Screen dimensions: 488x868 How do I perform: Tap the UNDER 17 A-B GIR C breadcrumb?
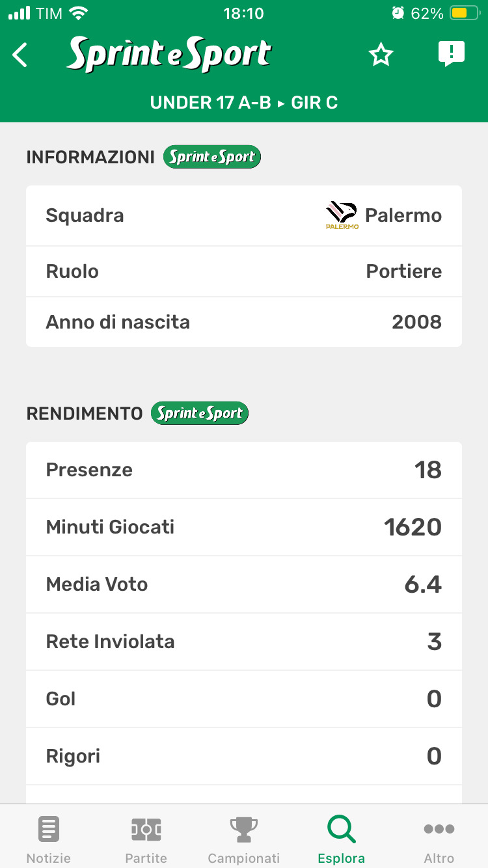click(x=244, y=103)
